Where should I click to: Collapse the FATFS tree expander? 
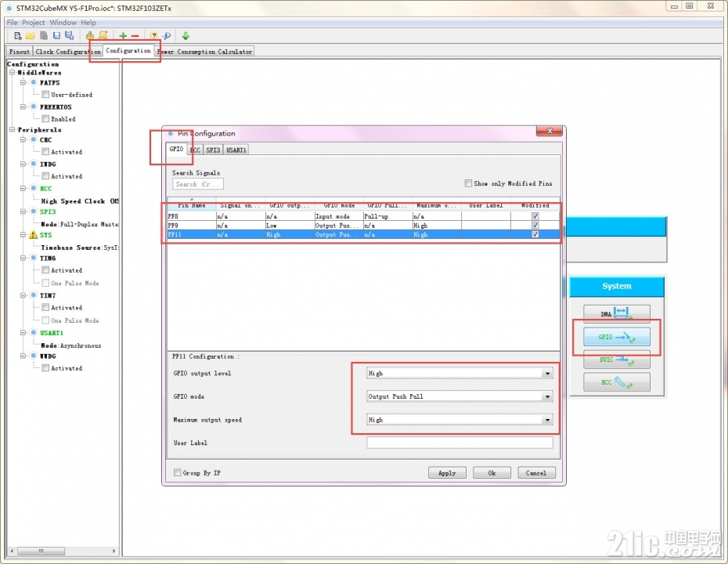pyautogui.click(x=23, y=82)
